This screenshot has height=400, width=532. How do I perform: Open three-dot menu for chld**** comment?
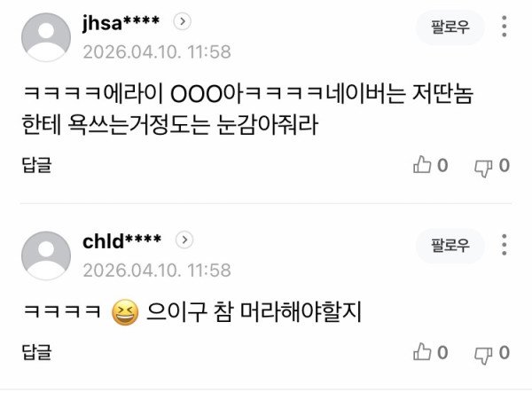[x=505, y=245]
